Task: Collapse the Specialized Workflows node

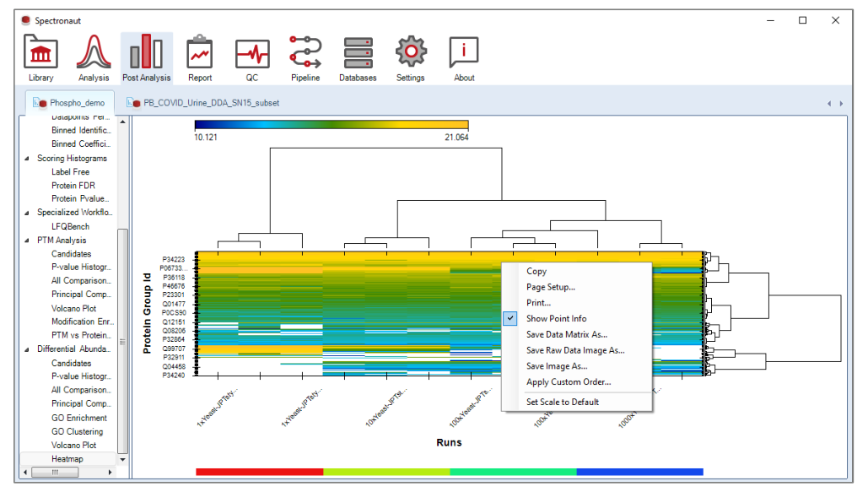Action: [27, 213]
